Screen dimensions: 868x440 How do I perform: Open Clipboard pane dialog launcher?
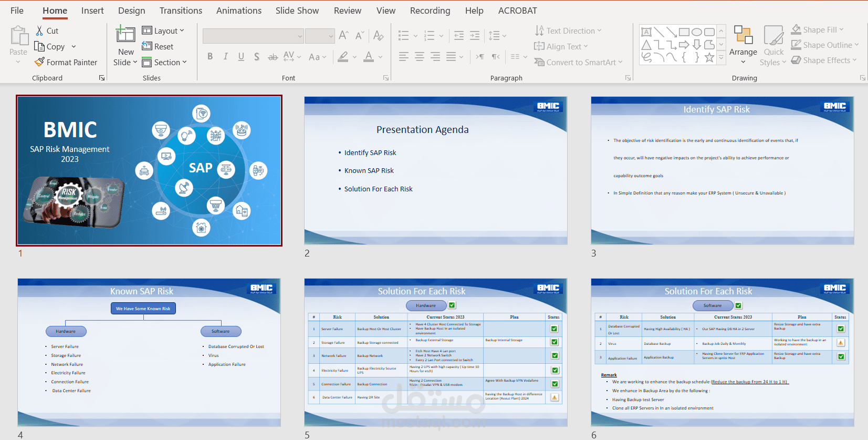coord(102,78)
